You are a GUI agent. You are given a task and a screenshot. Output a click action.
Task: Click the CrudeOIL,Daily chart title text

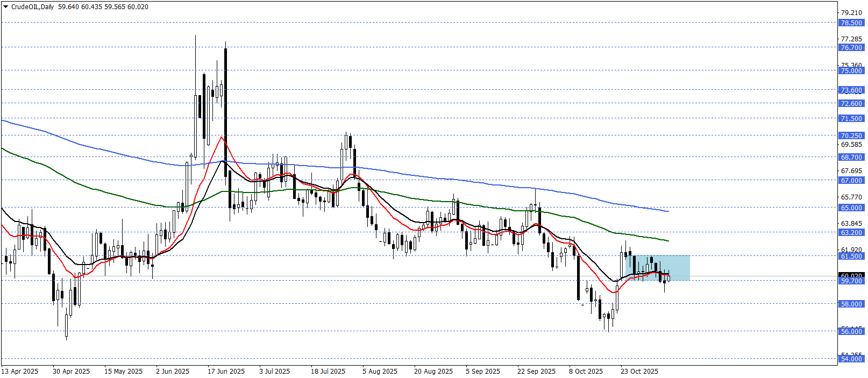(x=32, y=7)
